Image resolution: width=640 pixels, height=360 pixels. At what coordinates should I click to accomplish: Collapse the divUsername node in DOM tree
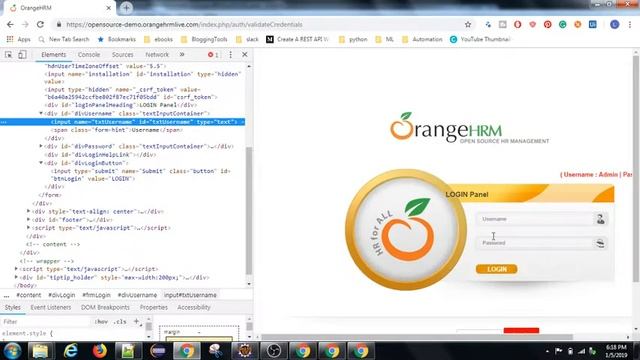pos(41,113)
